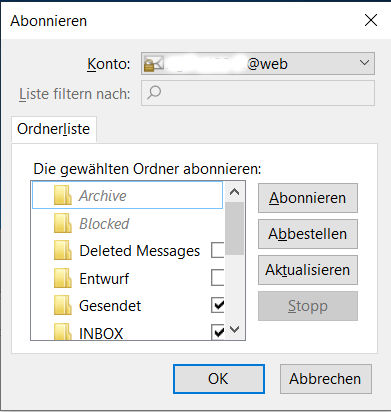Focus the Liste filtern nach field
The height and width of the screenshot is (412, 391).
click(258, 93)
